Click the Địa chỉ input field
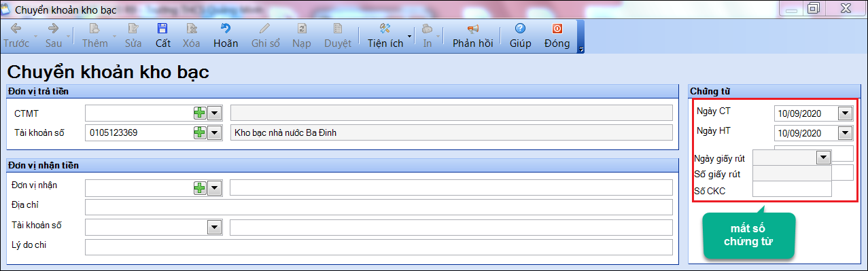Screen dimensions: 868x271 point(378,207)
